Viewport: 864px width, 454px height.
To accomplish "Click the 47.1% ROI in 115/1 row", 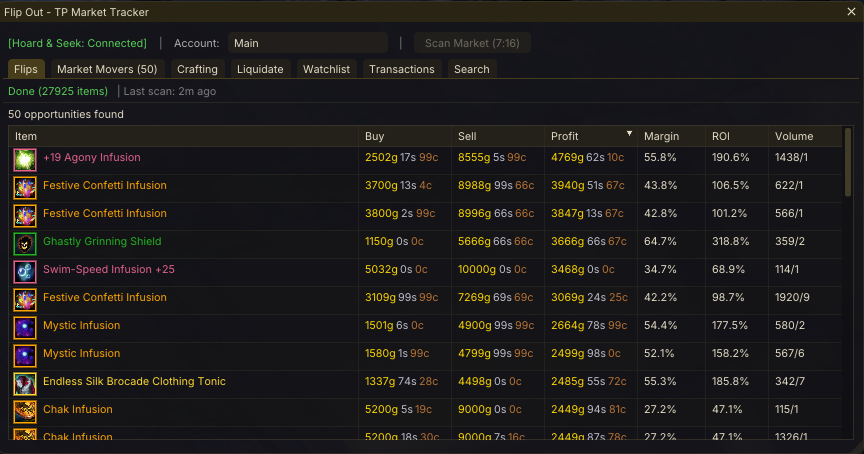I will (727, 409).
